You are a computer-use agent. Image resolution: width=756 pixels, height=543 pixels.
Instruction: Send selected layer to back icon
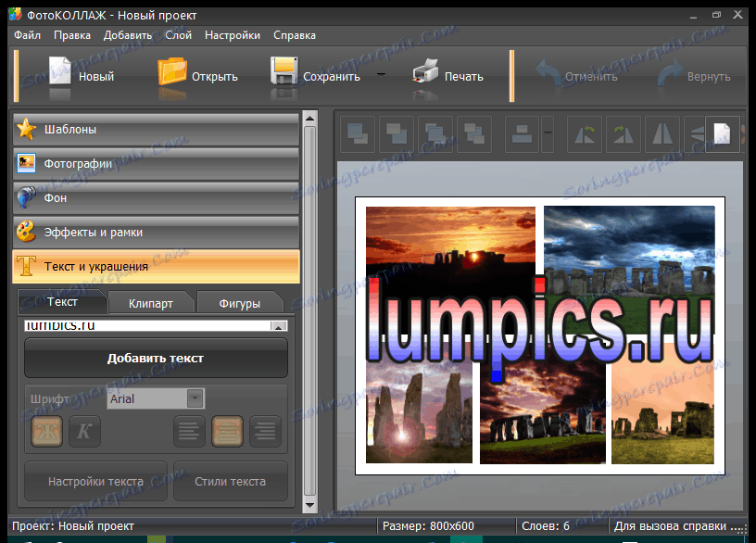pyautogui.click(x=397, y=134)
